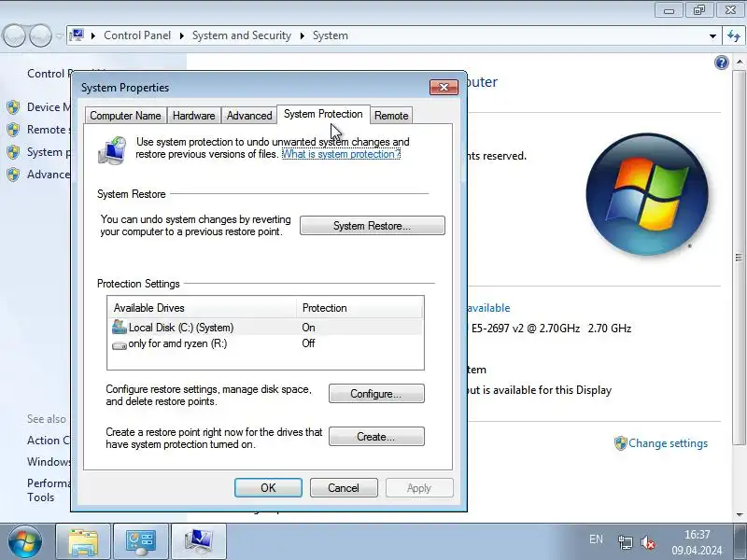Click the System protection shield icon in sidebar
The height and width of the screenshot is (560, 747).
point(13,152)
